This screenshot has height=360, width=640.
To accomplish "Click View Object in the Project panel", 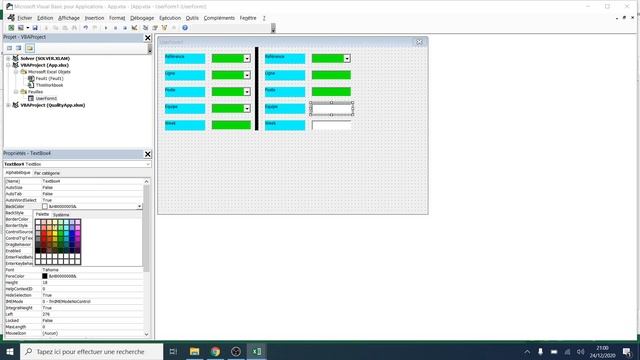I will tap(19, 48).
